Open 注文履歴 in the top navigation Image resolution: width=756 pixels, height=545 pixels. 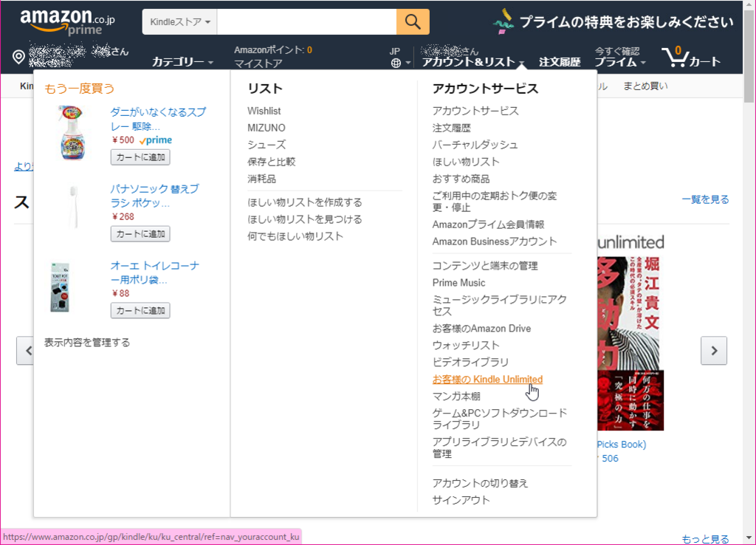[560, 62]
